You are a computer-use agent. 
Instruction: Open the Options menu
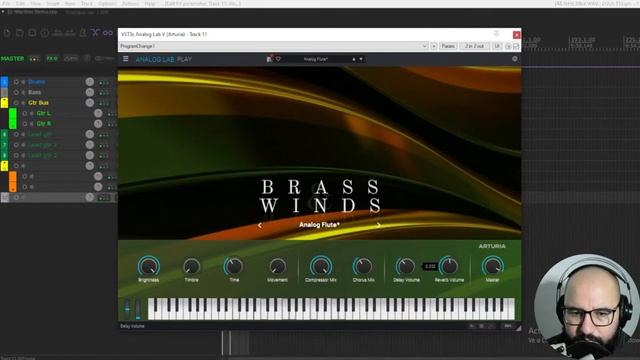point(107,3)
